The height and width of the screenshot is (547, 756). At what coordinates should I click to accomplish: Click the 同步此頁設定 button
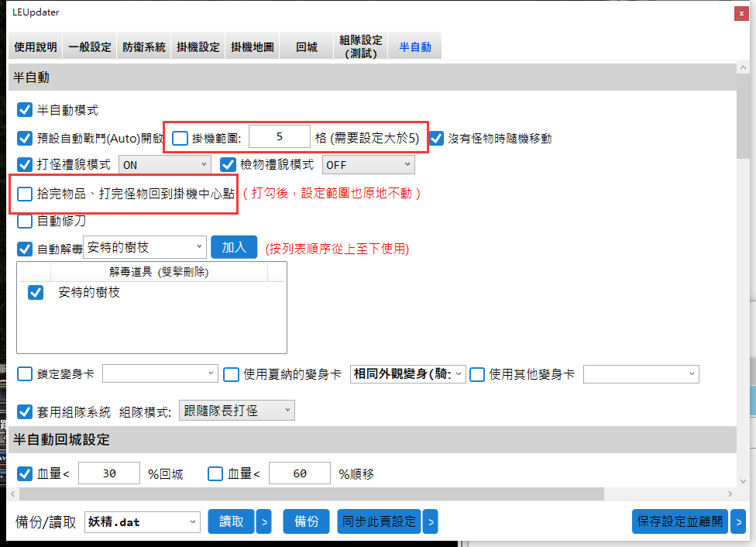click(379, 521)
